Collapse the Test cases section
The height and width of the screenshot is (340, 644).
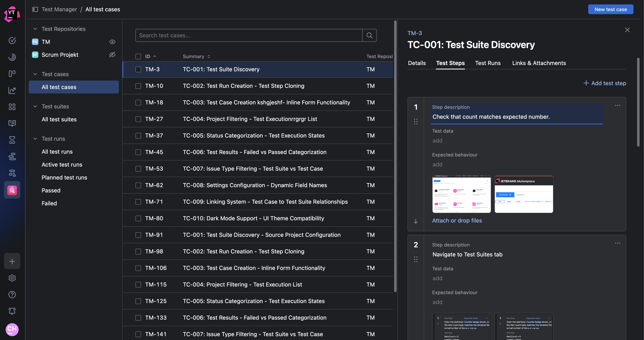pos(35,74)
